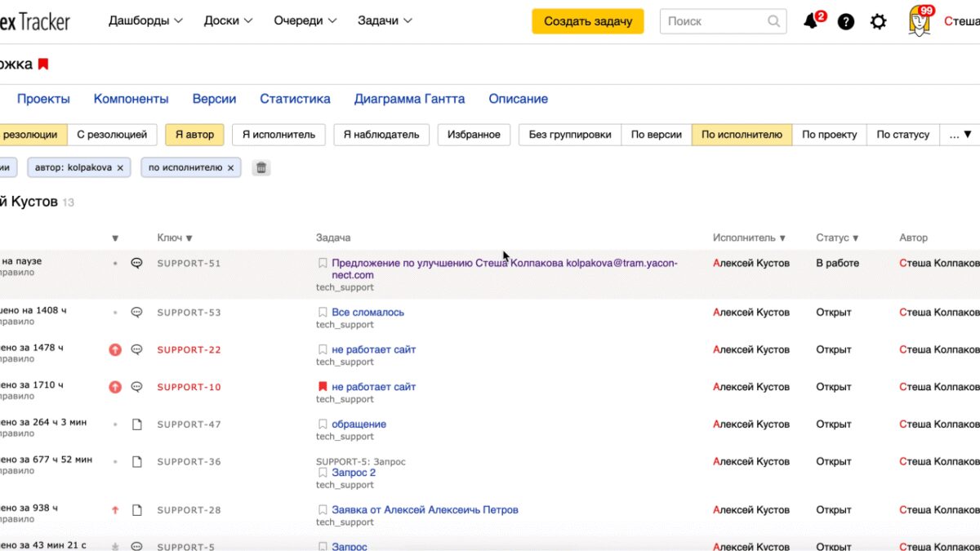Click the 'Поиск' search field
The width and height of the screenshot is (980, 551).
pos(715,21)
